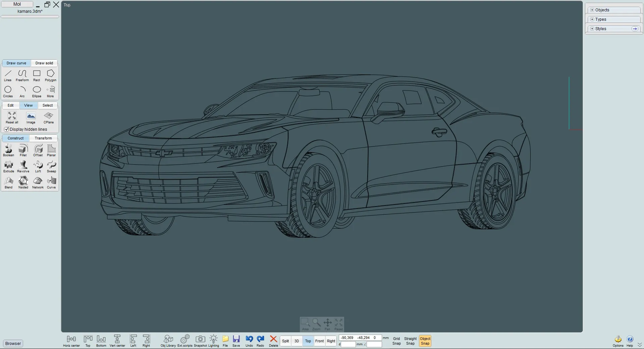The height and width of the screenshot is (349, 644).
Task: Toggle Straight Snap
Action: coord(410,341)
